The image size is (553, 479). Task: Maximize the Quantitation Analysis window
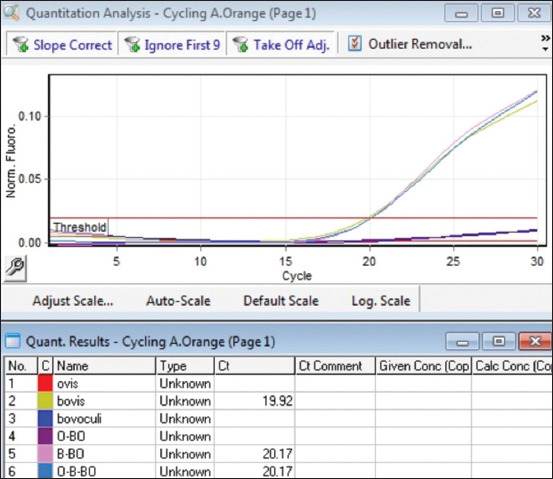click(498, 13)
